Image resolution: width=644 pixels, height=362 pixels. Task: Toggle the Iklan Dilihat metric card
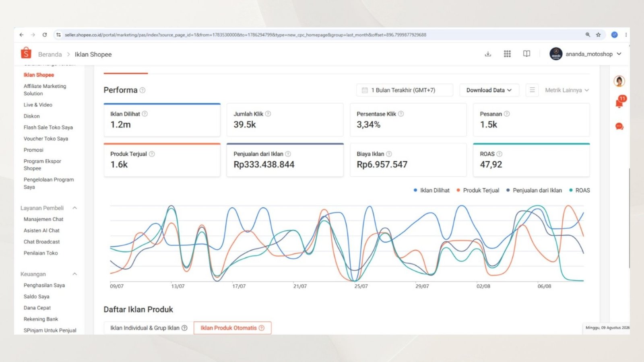(162, 120)
